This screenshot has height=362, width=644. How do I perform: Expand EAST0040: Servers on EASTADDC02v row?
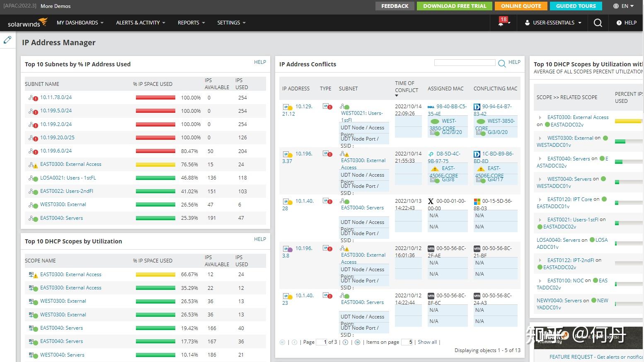tap(540, 159)
